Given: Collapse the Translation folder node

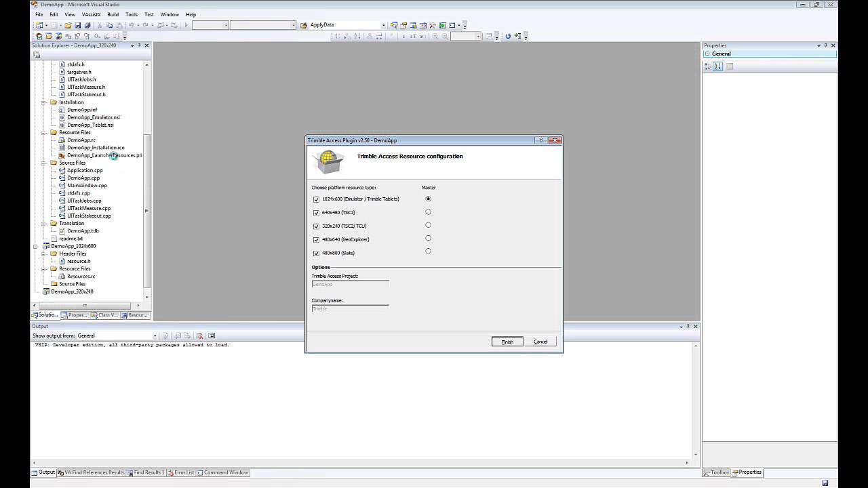Looking at the screenshot, I should (44, 223).
